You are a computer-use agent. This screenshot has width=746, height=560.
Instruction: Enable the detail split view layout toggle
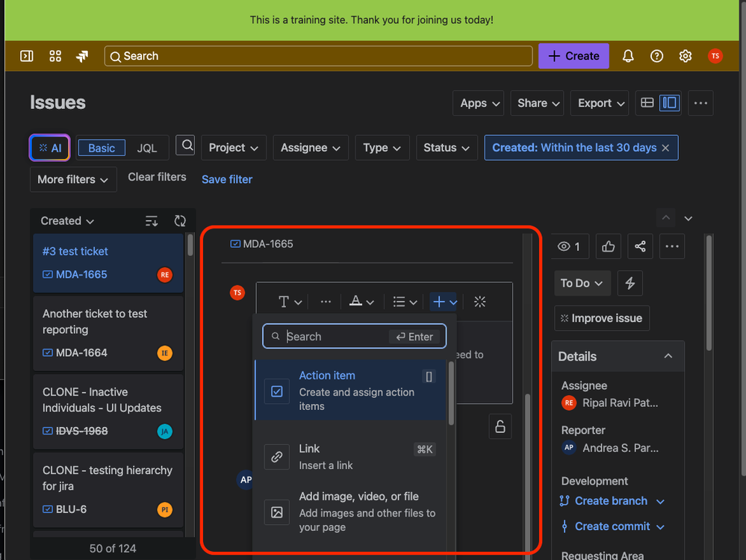click(x=670, y=102)
